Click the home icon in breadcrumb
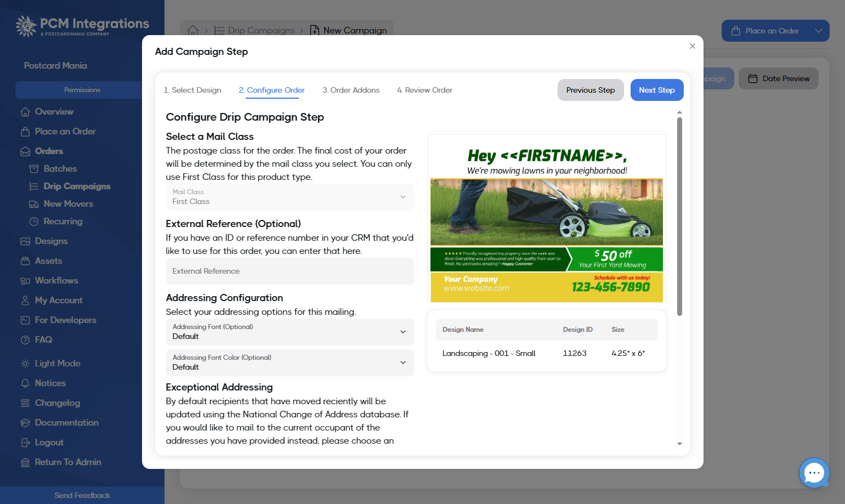The height and width of the screenshot is (504, 845). coord(193,30)
